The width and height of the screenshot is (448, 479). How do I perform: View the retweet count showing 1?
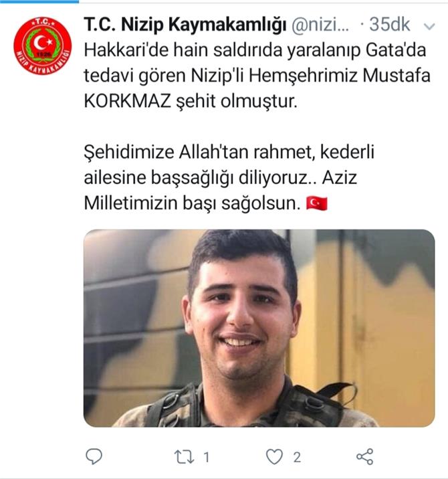point(207,458)
